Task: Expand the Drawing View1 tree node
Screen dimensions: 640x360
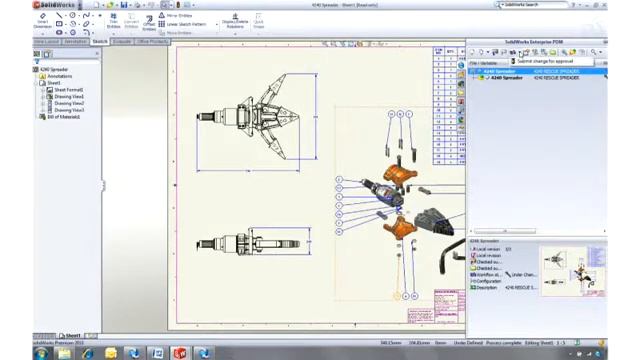Action: 43,97
